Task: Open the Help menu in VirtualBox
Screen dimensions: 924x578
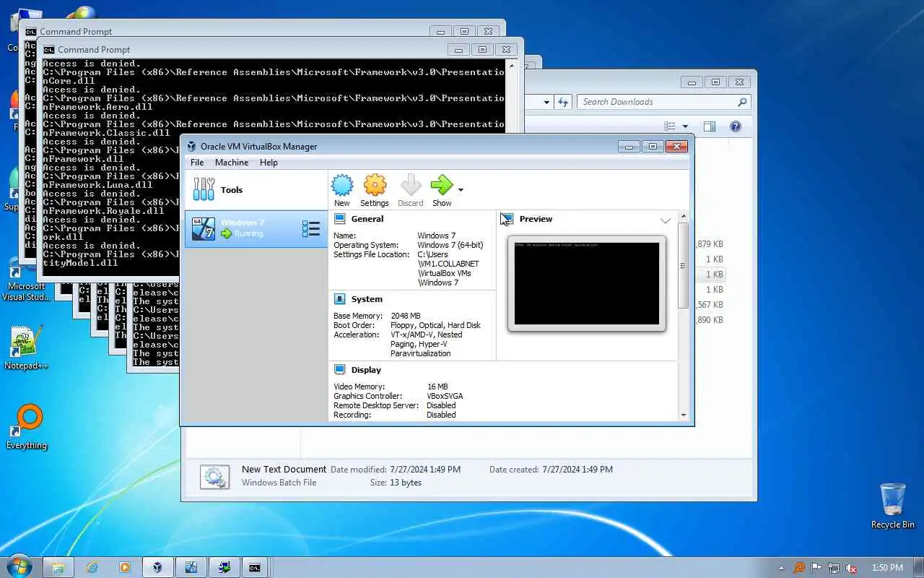Action: point(269,163)
